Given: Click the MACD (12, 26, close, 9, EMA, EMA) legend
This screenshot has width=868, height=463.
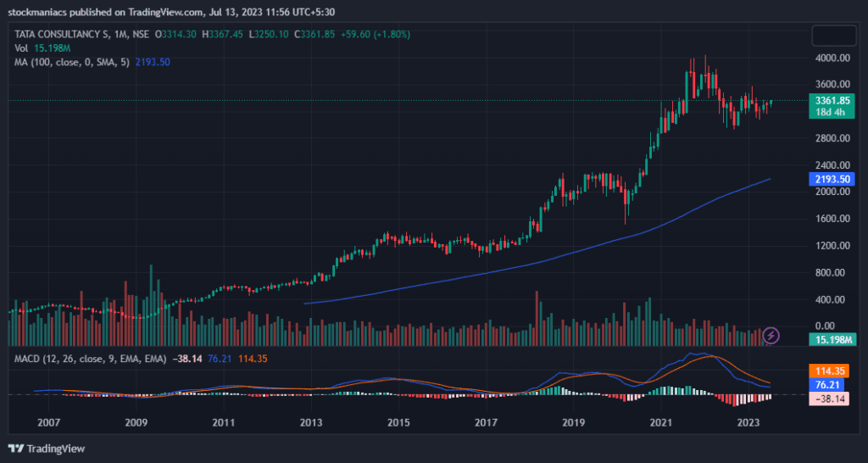Looking at the screenshot, I should coord(141,359).
